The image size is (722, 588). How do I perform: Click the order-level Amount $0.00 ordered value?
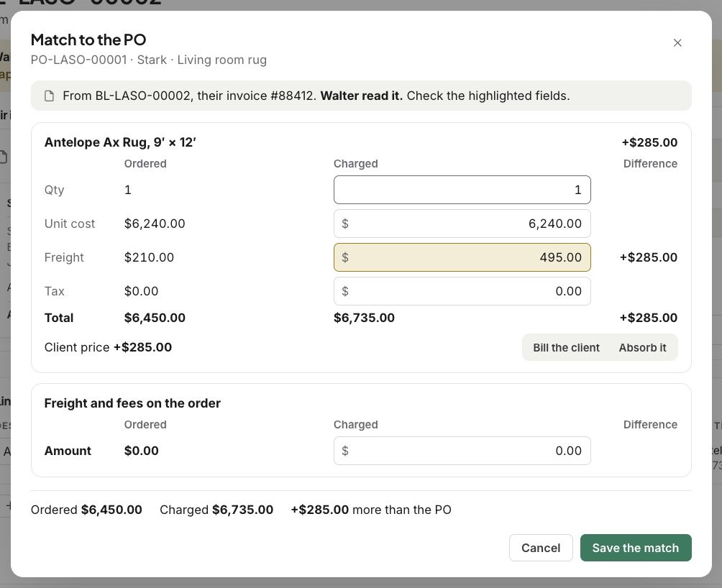point(142,451)
